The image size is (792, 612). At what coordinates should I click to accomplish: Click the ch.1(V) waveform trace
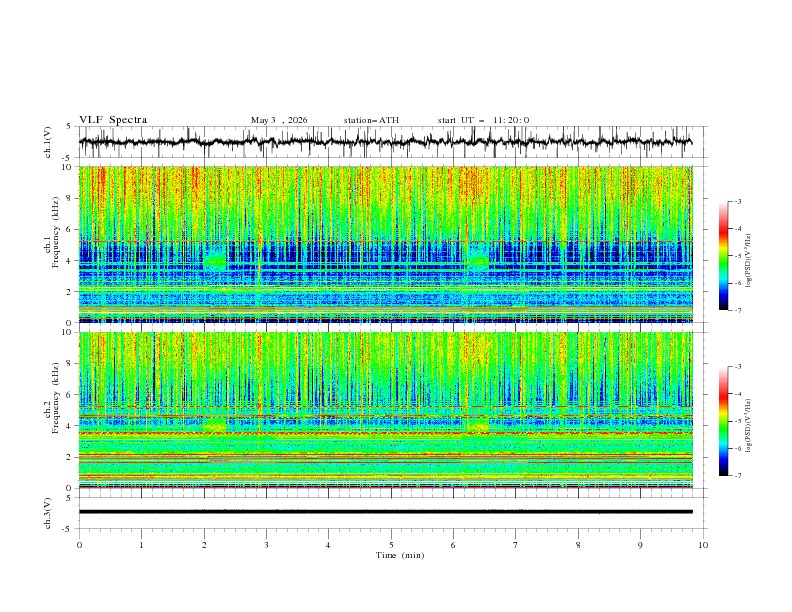385,141
